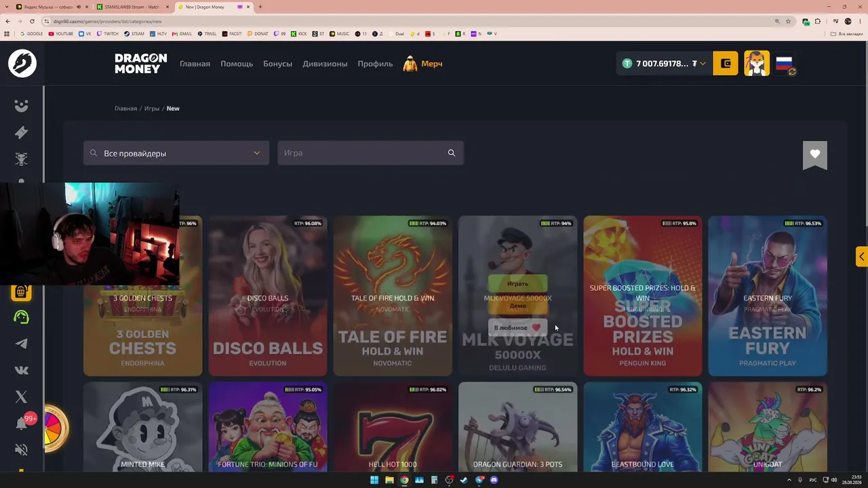Switch language via Russian flag icon
The height and width of the screenshot is (488, 868).
(x=785, y=64)
